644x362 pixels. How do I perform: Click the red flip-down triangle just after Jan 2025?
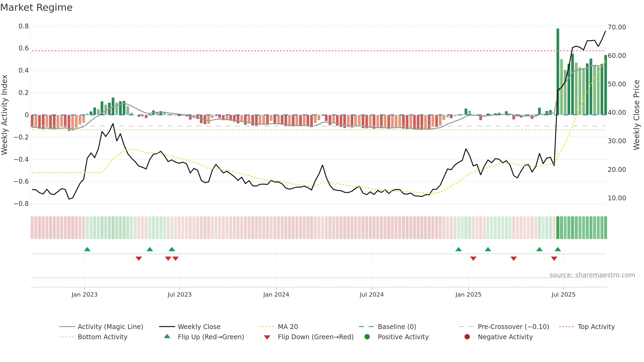(473, 258)
